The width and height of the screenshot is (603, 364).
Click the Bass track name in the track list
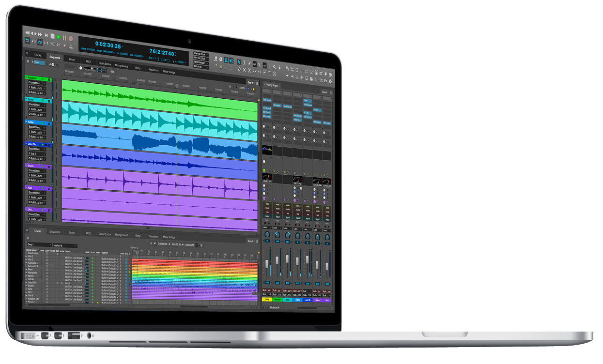coord(31,269)
